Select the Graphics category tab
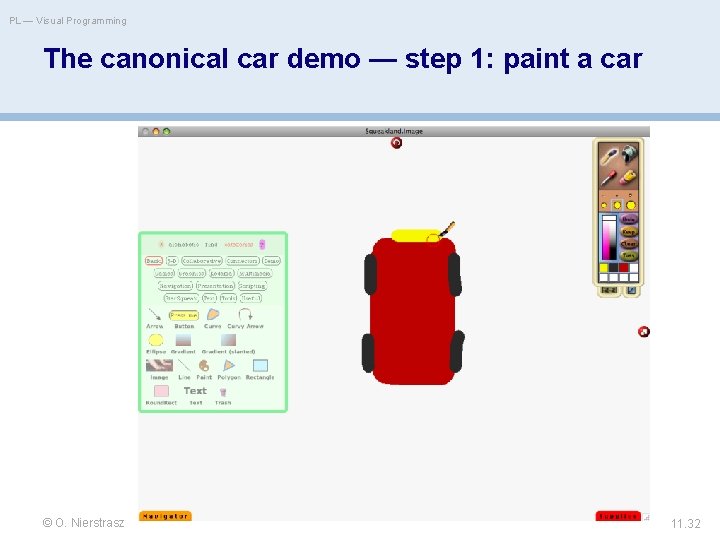 tap(192, 273)
